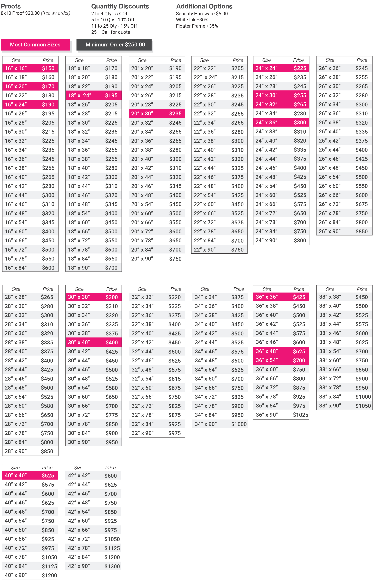Select the highlighted 40" x 40" $525 row

point(30,475)
